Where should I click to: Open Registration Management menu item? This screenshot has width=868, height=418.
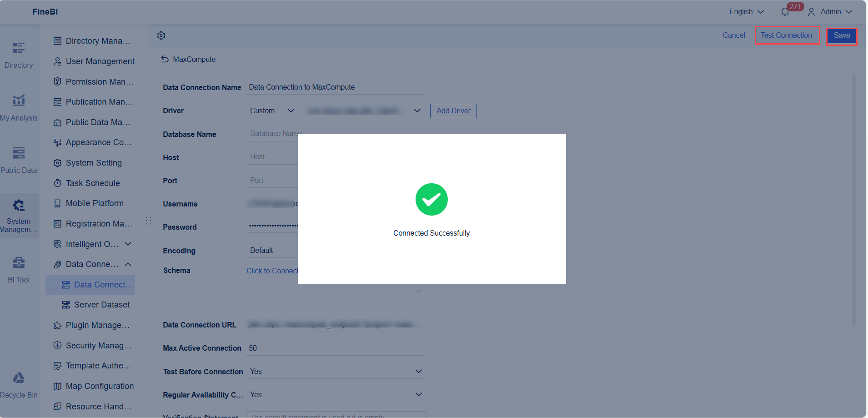point(93,224)
